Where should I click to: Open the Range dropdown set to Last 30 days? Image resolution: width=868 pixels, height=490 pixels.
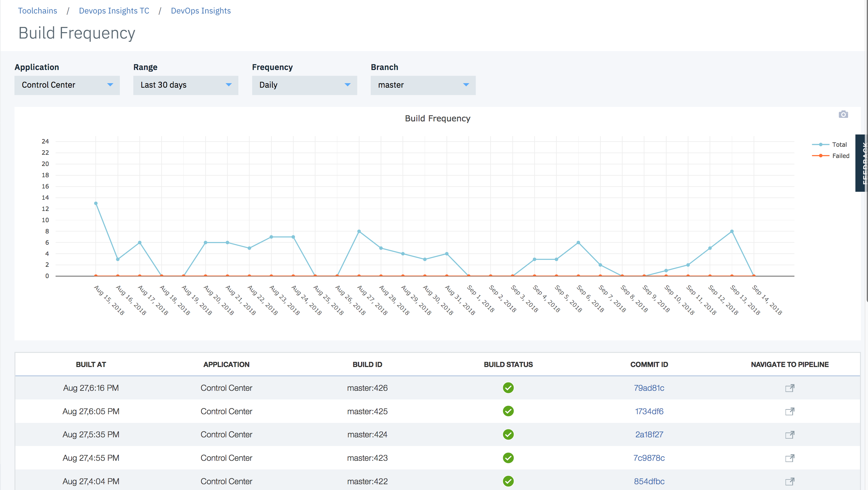tap(186, 85)
